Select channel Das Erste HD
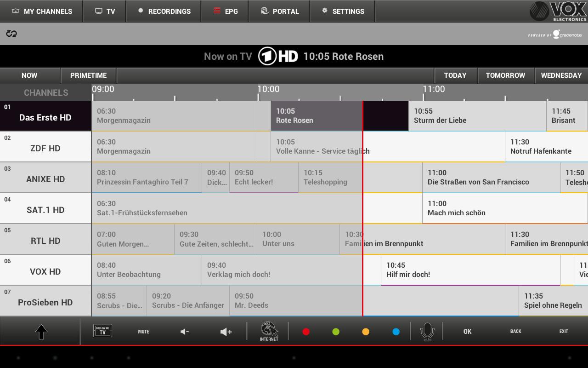Screen dimensions: 588x368 click(x=45, y=116)
